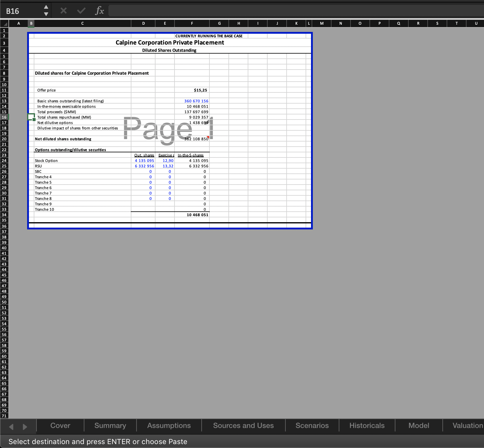Select the 362 108 850 total cell

(x=196, y=139)
